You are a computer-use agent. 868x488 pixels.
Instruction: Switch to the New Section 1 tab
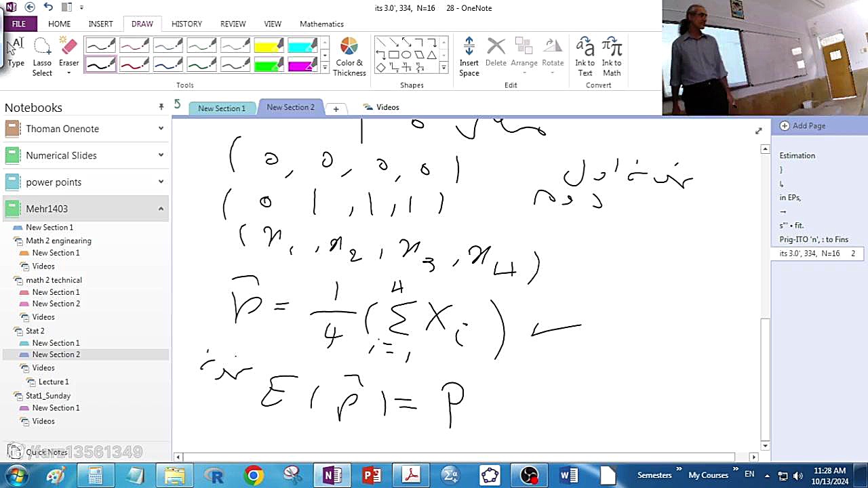click(x=222, y=108)
